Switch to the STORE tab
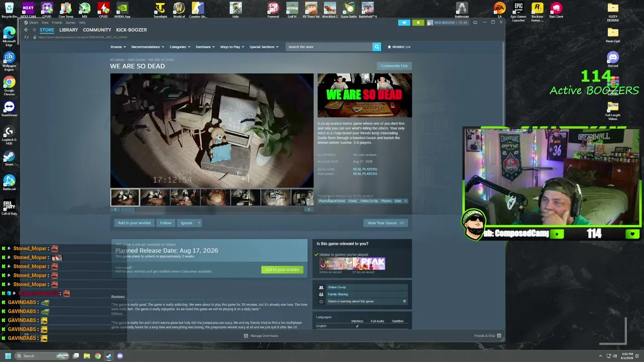644x362 pixels. pyautogui.click(x=47, y=30)
